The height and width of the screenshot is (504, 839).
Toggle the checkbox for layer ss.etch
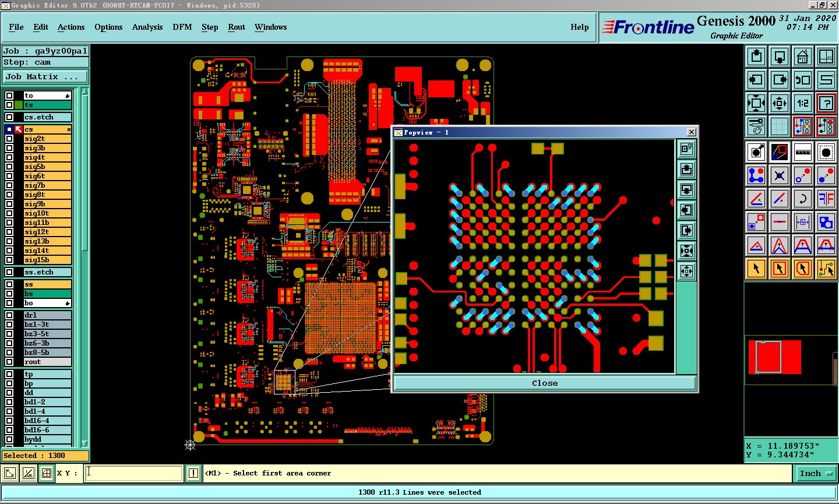(9, 272)
